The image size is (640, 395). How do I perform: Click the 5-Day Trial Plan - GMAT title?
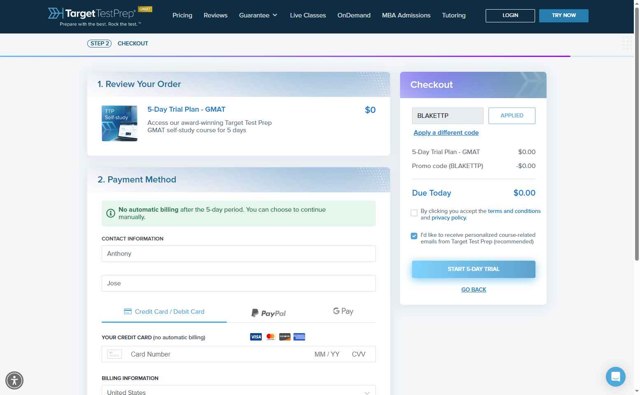click(186, 109)
